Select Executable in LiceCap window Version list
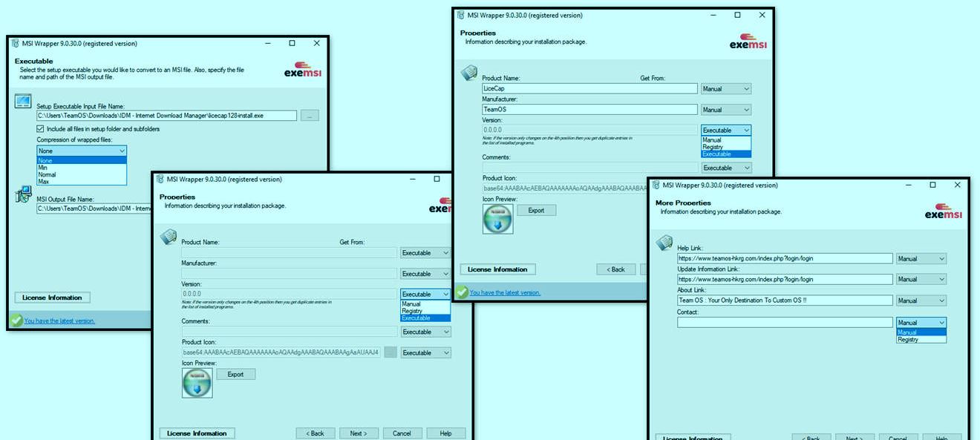Screen dimensions: 980x440 click(726, 154)
